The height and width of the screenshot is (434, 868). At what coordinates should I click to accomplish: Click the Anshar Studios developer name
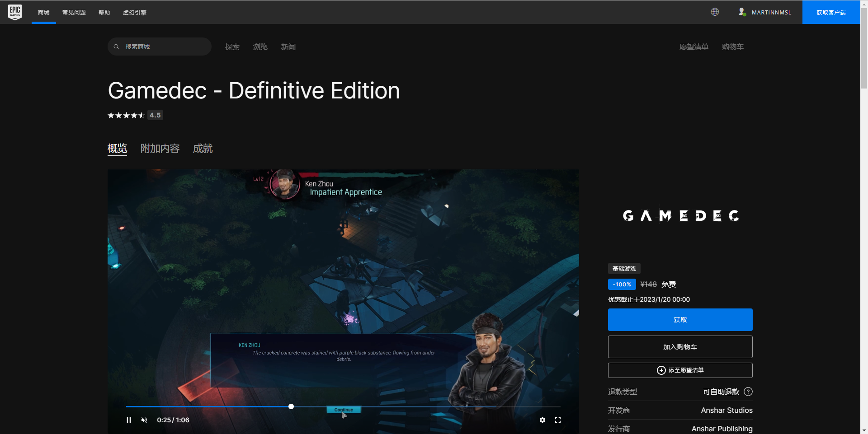[727, 410]
